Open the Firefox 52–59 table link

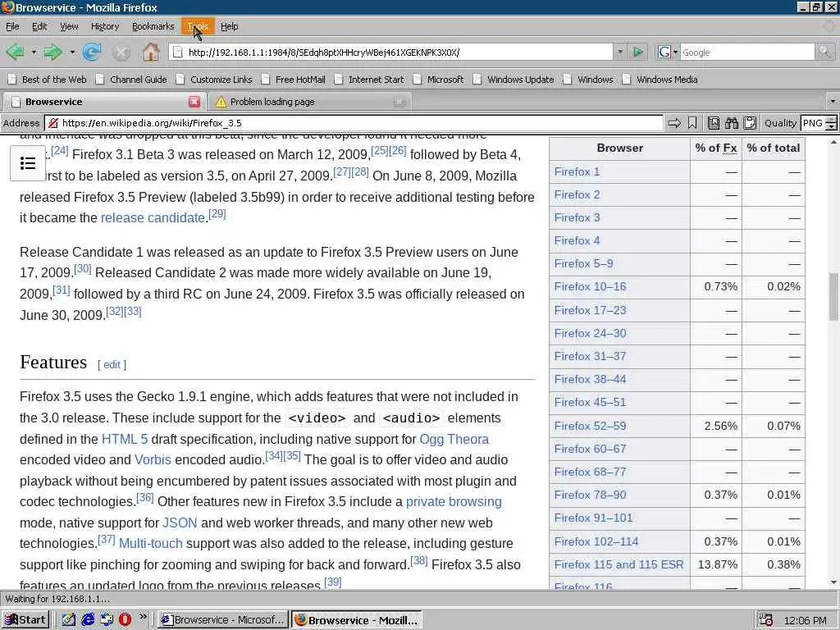[590, 426]
